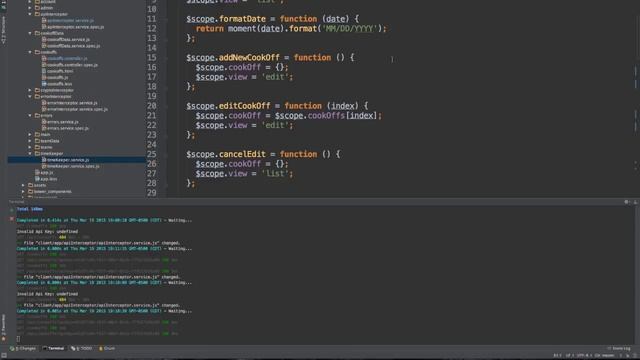
Task: Click the Git branch indicator in status bar
Action: point(604,356)
